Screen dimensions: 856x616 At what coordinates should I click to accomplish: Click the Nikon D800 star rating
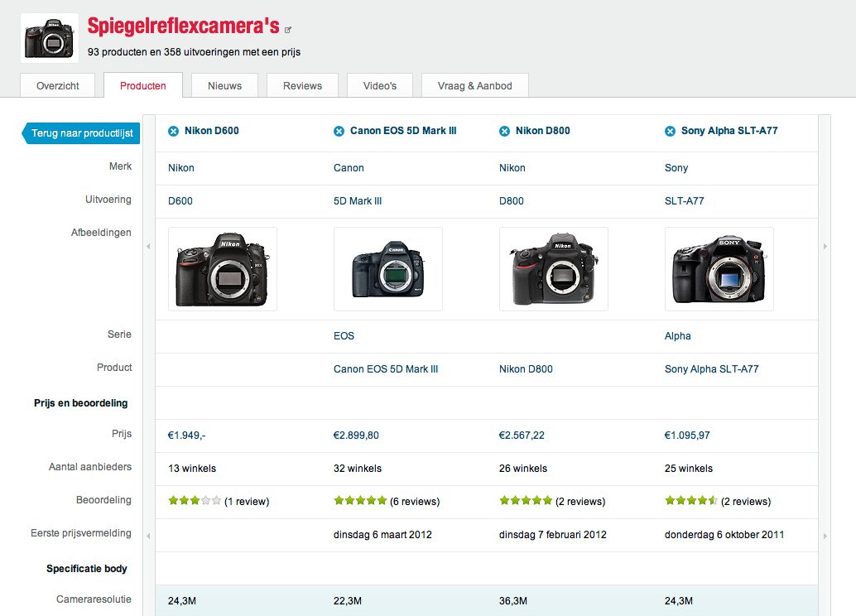(526, 500)
